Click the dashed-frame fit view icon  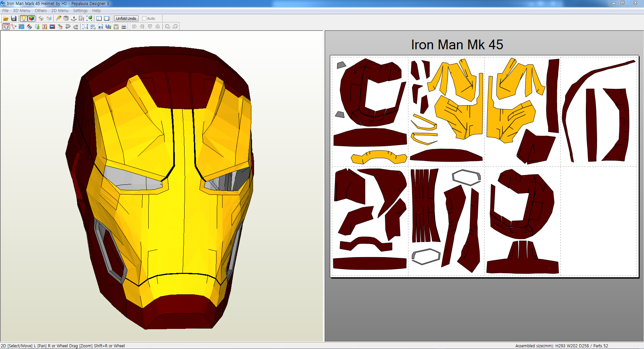point(85,26)
